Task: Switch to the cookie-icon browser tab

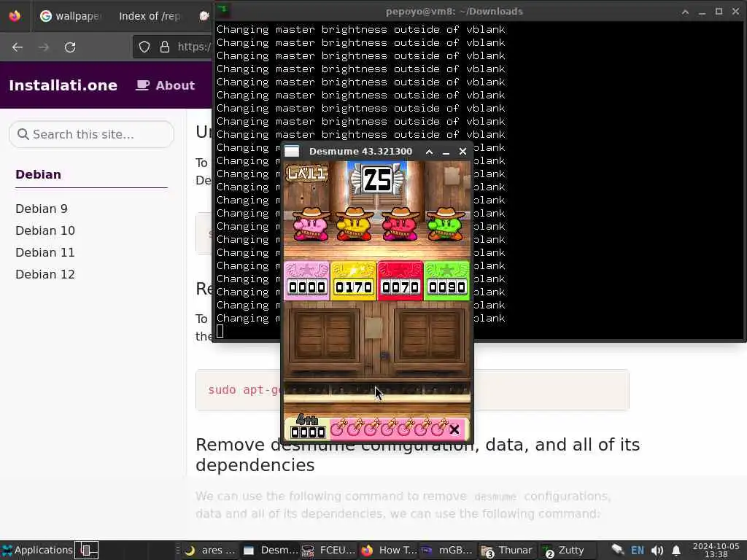Action: pyautogui.click(x=204, y=16)
